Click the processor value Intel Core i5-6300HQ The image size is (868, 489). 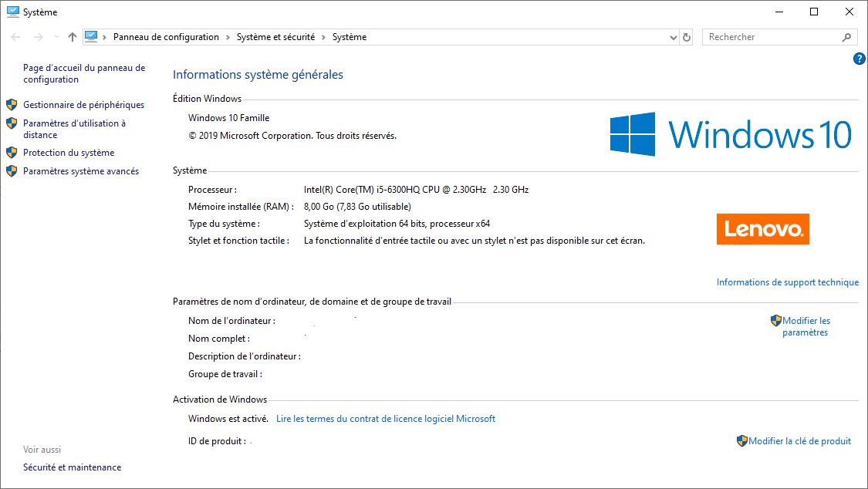click(417, 190)
